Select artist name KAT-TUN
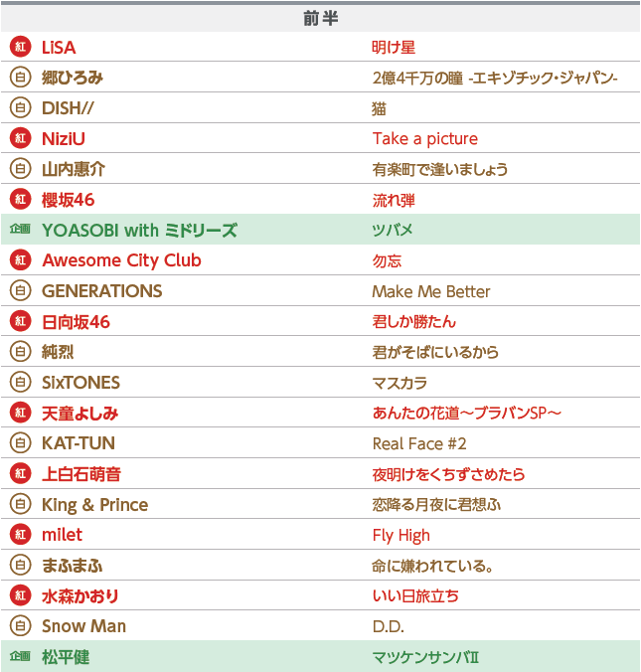This screenshot has height=672, width=641. tap(79, 443)
